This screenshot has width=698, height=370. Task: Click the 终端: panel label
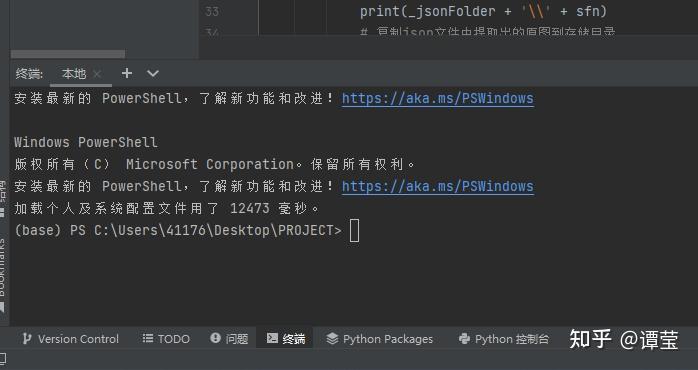point(29,74)
